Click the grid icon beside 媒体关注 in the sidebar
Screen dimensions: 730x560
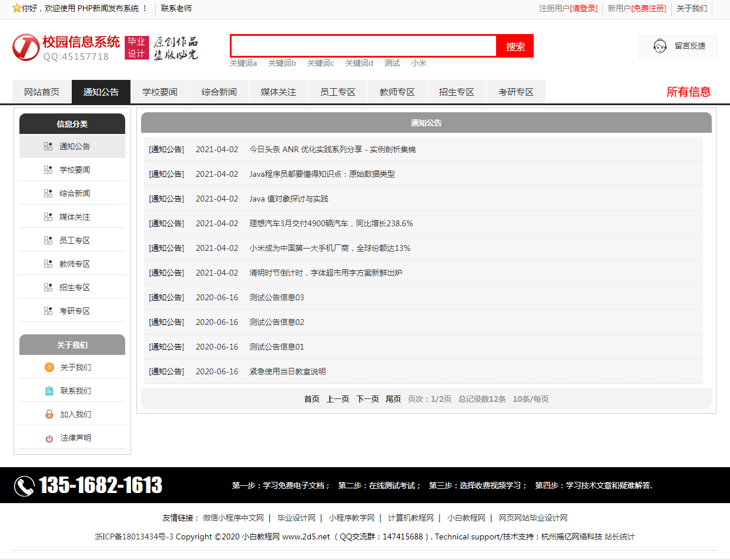pos(48,217)
